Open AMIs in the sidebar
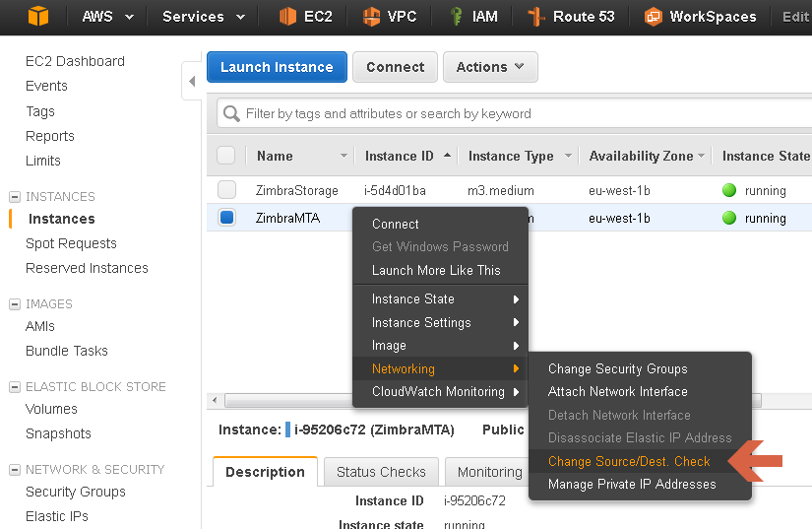This screenshot has height=529, width=812. tap(40, 326)
